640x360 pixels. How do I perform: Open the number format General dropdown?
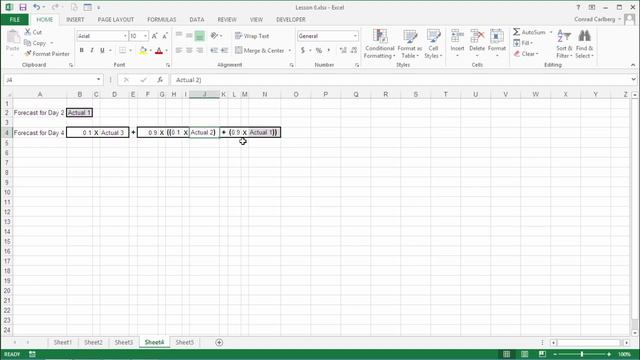355,36
